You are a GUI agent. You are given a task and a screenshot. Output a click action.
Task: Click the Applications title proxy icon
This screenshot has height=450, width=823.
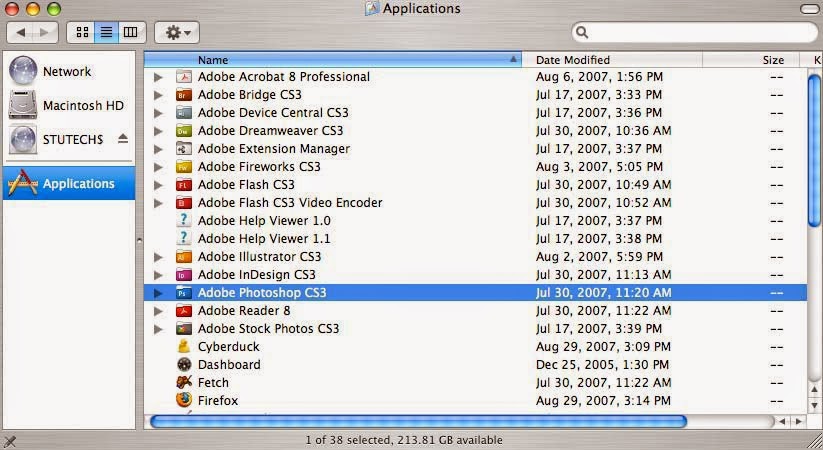(372, 8)
